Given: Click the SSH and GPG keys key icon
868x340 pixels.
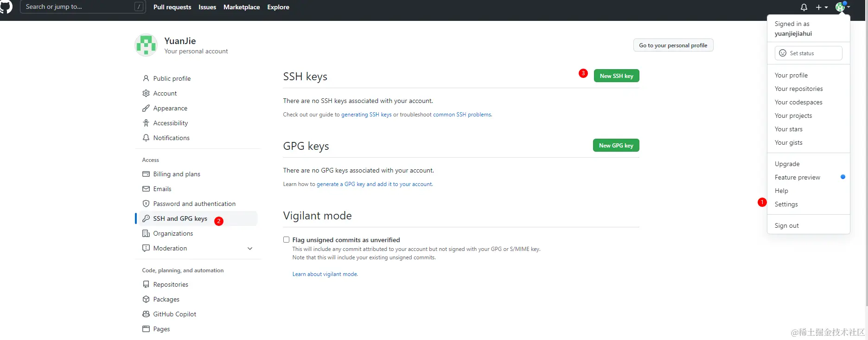Looking at the screenshot, I should pos(146,218).
